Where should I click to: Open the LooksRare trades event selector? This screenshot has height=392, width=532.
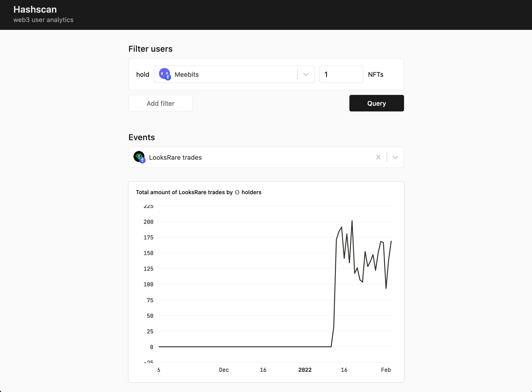pyautogui.click(x=266, y=157)
